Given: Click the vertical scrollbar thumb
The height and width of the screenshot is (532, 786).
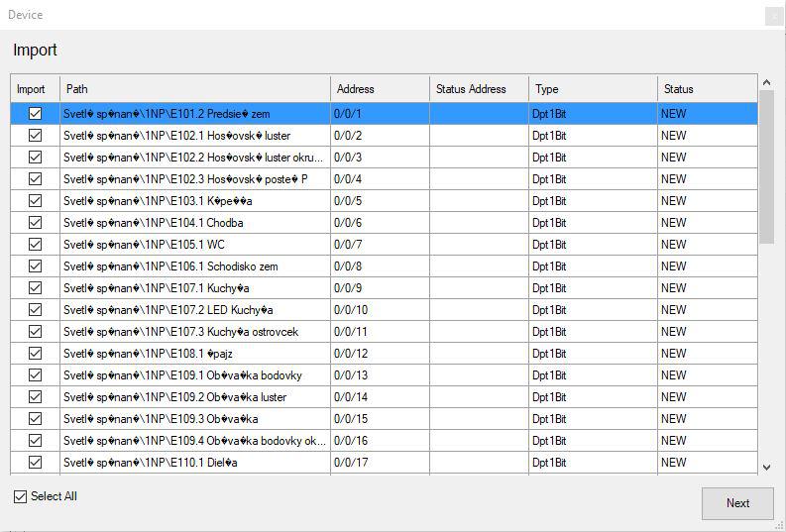Looking at the screenshot, I should [766, 166].
